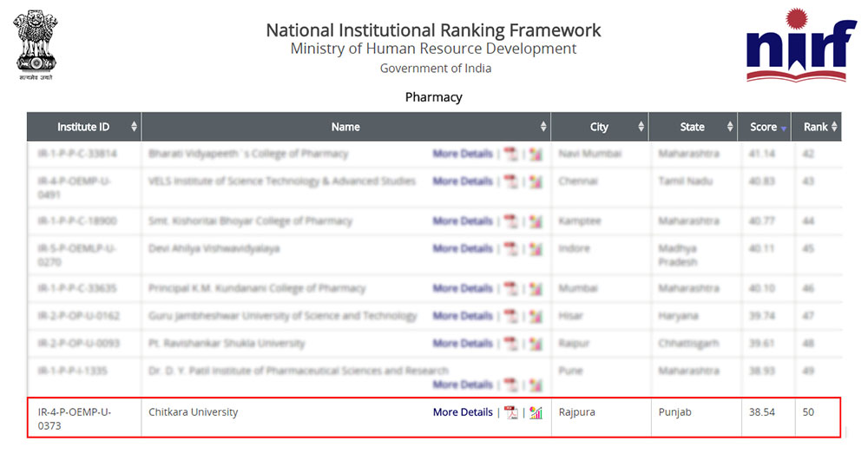Click More Details for Principal K.M. Kundanani College
The height and width of the screenshot is (454, 868).
(x=463, y=288)
